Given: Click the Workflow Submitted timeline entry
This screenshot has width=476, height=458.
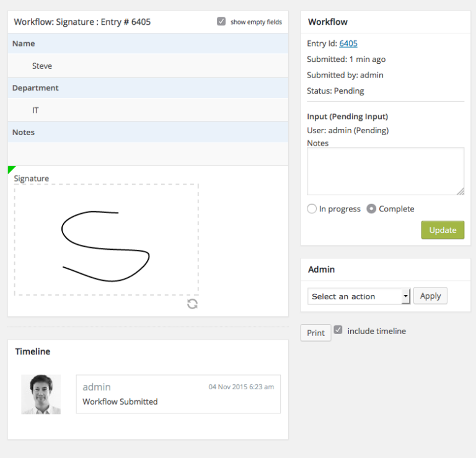Looking at the screenshot, I should click(178, 394).
